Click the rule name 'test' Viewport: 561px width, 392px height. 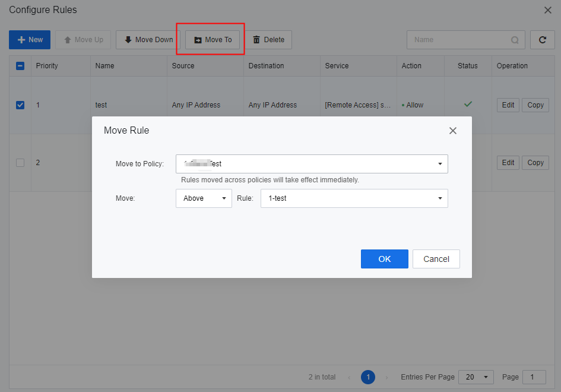101,105
